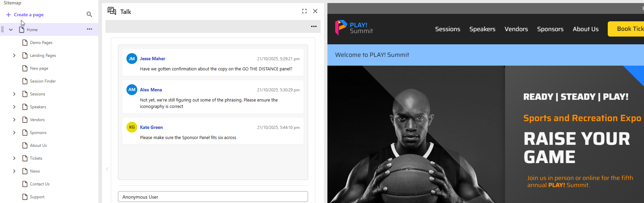Click the Anonymous User input field

pyautogui.click(x=213, y=197)
